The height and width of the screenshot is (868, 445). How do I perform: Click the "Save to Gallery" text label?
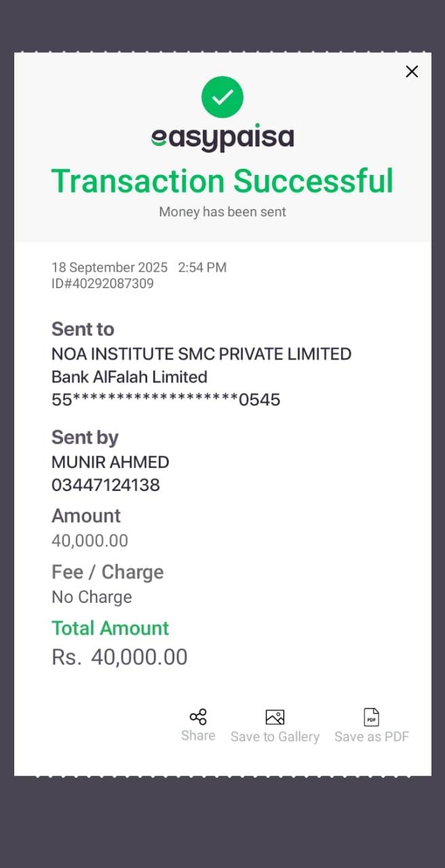point(275,736)
